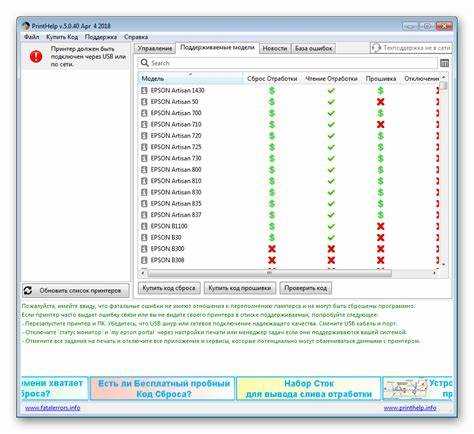Click the green dollar icon for Artisan 50 reset

point(272,102)
